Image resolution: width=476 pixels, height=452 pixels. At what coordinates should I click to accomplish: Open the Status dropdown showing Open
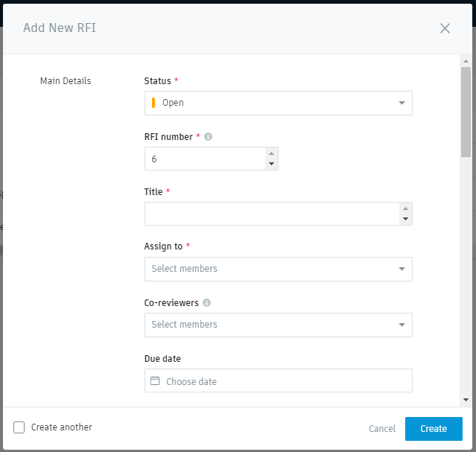[x=279, y=104]
